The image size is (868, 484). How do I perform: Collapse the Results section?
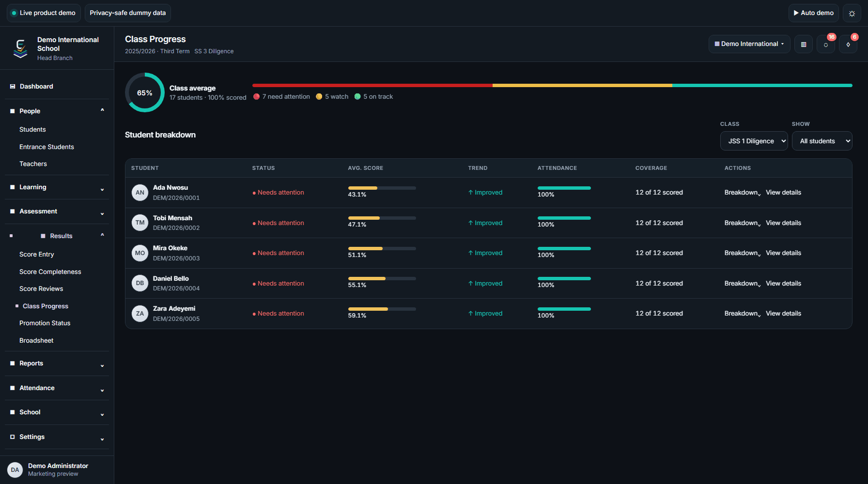coord(57,236)
